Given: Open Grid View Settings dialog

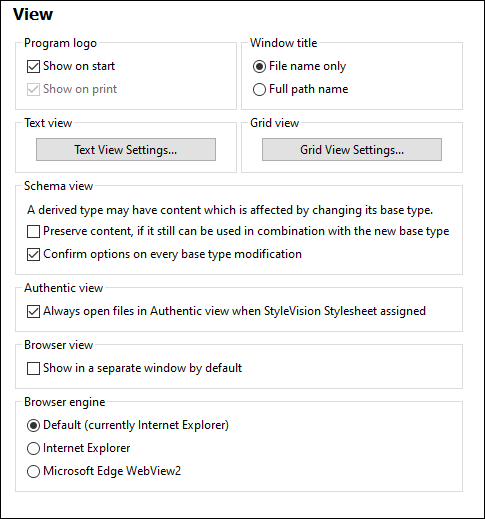Looking at the screenshot, I should point(352,150).
